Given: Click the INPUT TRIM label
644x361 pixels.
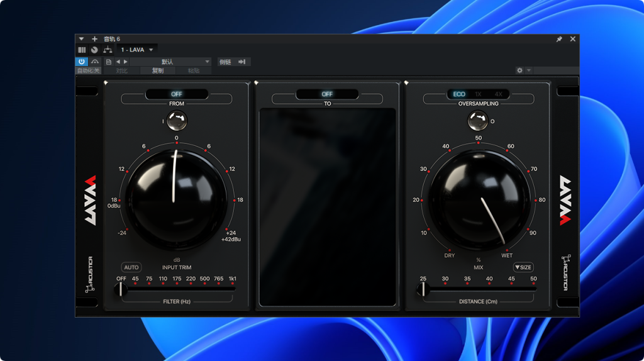Looking at the screenshot, I should click(177, 267).
